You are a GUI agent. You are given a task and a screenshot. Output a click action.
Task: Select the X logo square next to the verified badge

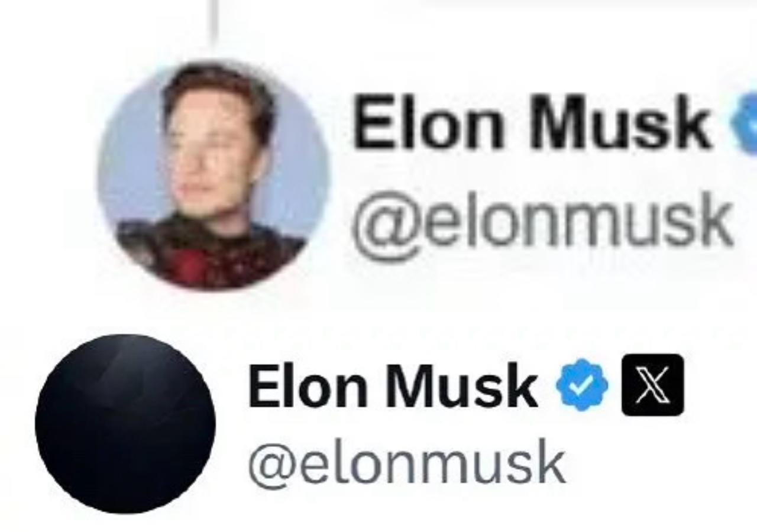tap(652, 385)
